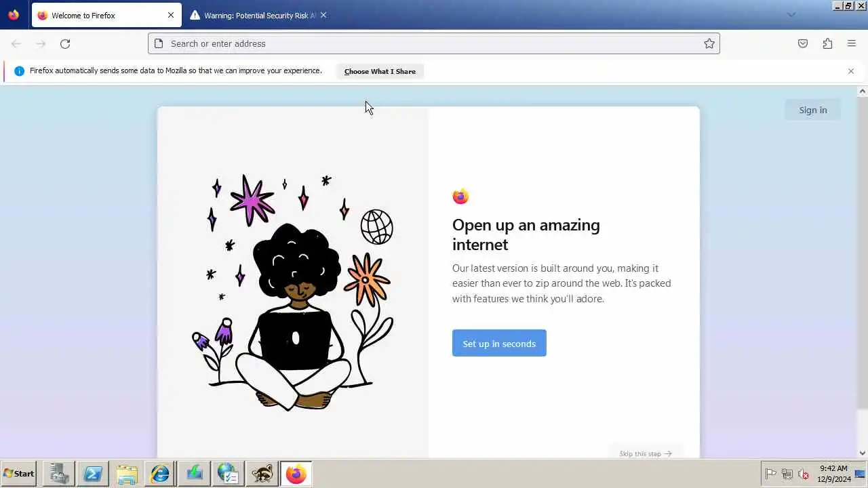Click the illustration of woman with laptop
This screenshot has width=868, height=488.
coord(293,291)
